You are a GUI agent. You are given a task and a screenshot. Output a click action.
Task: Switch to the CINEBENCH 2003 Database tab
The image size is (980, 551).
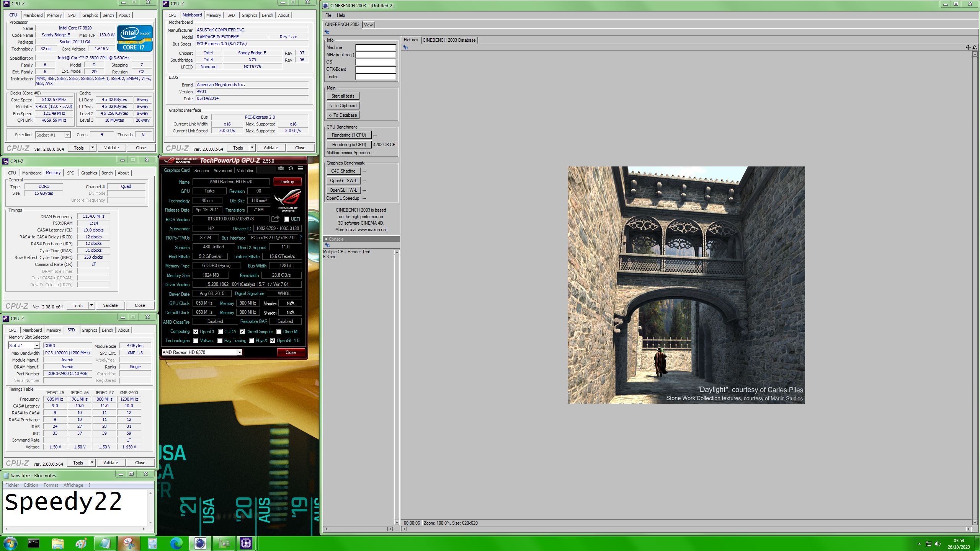point(449,40)
